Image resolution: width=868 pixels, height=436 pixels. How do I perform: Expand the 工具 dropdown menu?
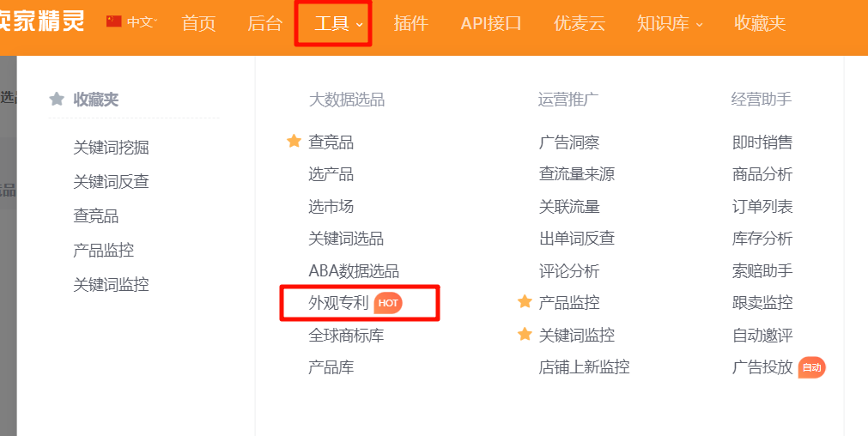tap(338, 23)
